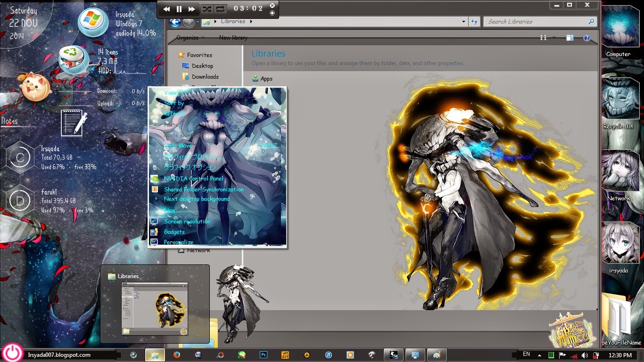644x362 pixels.
Task: Open the Explorer help question-mark icon
Action: tap(587, 38)
